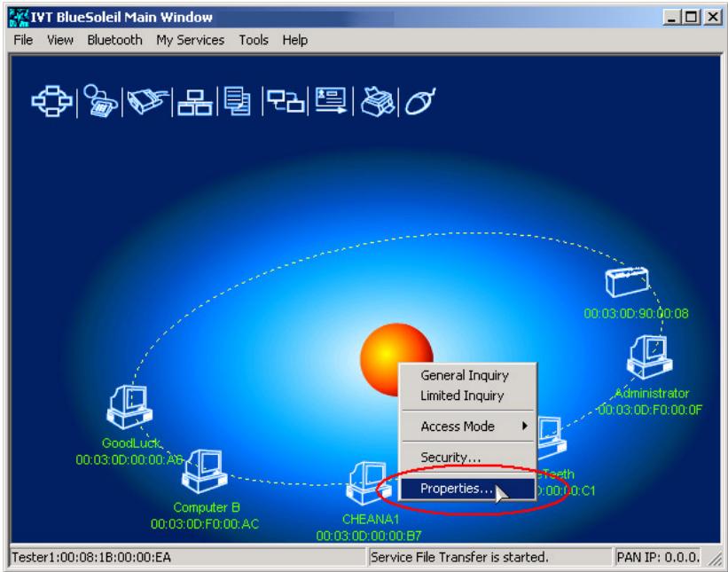Click the Object Push card icon
Viewport: 728px width, 572px height.
[x=331, y=100]
